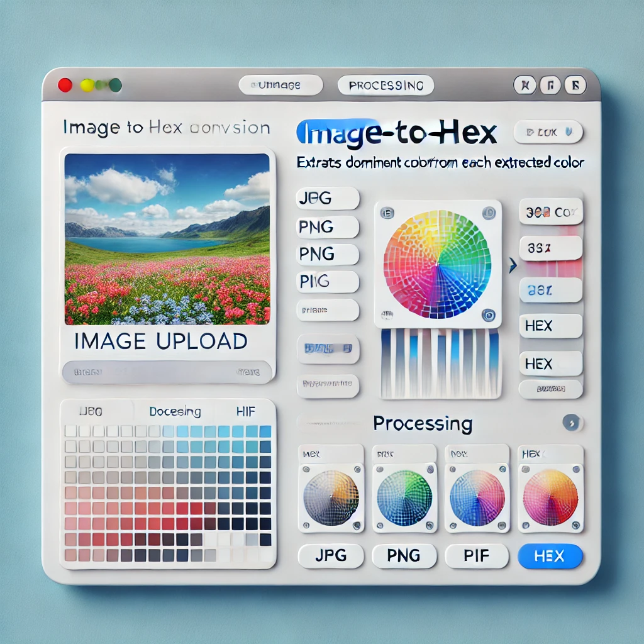The image size is (644, 644).
Task: Choose the PIG option in the format list
Action: (328, 282)
